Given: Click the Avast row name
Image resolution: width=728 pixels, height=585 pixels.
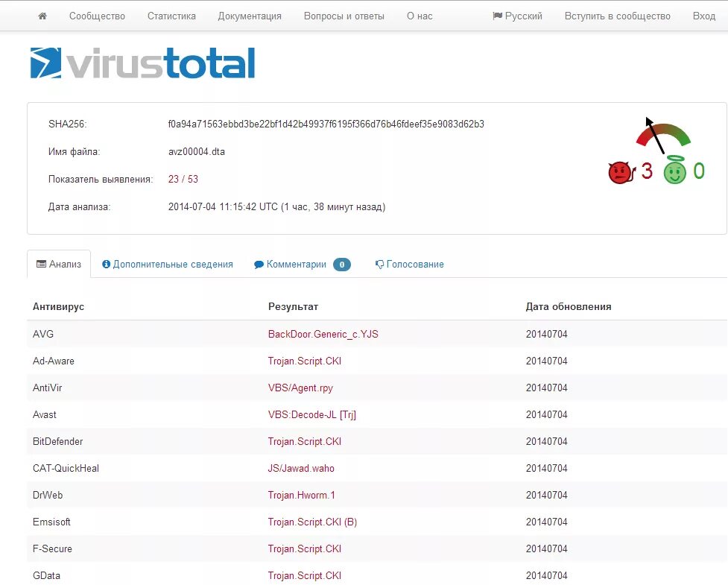Looking at the screenshot, I should [x=45, y=414].
